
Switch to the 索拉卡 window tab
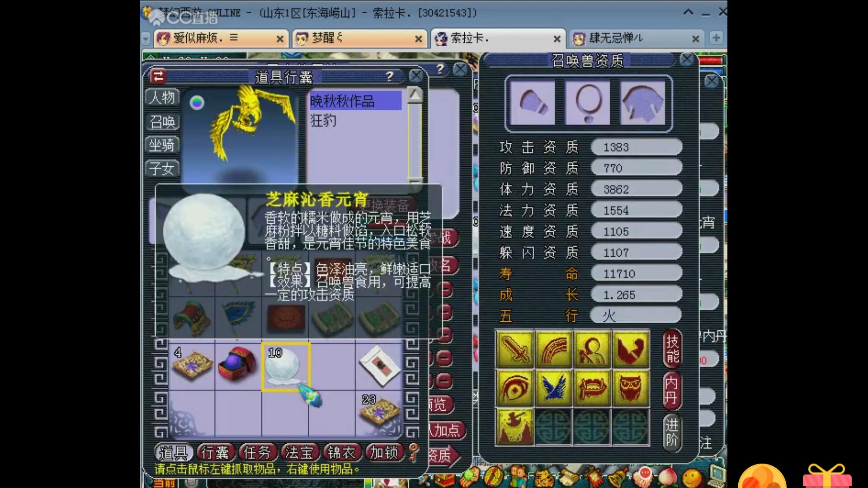[x=498, y=38]
